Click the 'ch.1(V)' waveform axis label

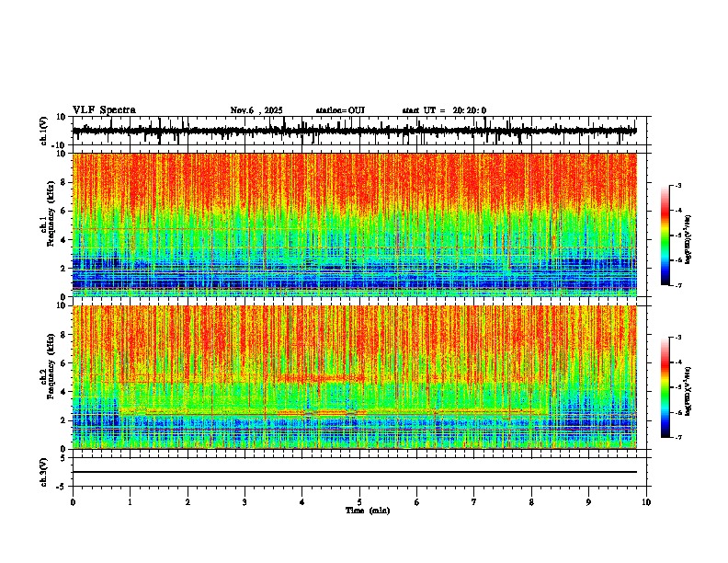point(44,131)
